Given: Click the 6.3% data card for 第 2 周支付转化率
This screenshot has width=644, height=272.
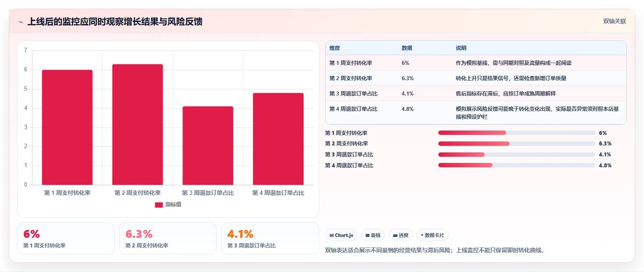Looking at the screenshot, I should (168, 238).
